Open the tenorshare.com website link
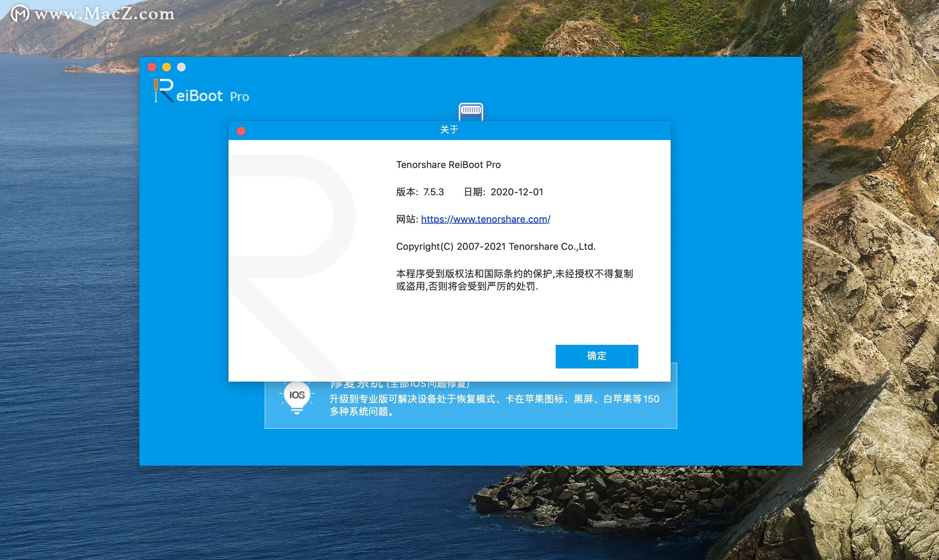Screen dimensions: 939x560 click(486, 219)
